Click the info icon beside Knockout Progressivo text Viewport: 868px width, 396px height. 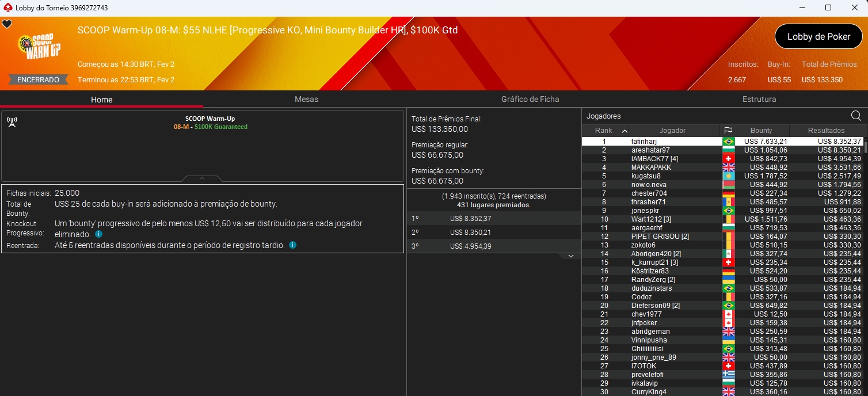98,234
